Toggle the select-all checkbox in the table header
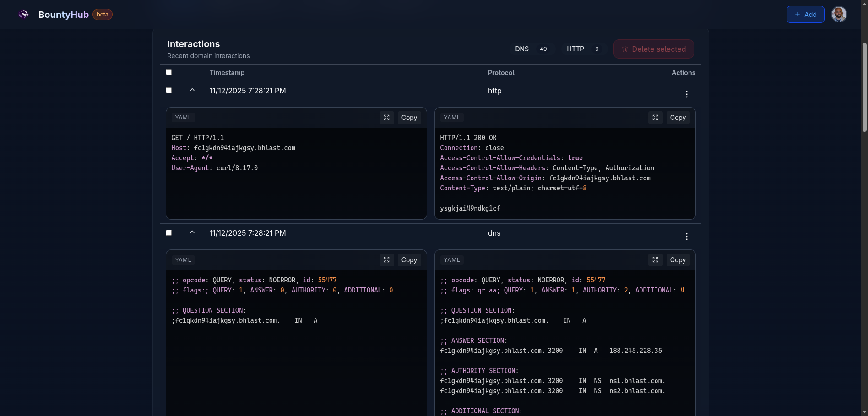The image size is (868, 416). pos(168,72)
